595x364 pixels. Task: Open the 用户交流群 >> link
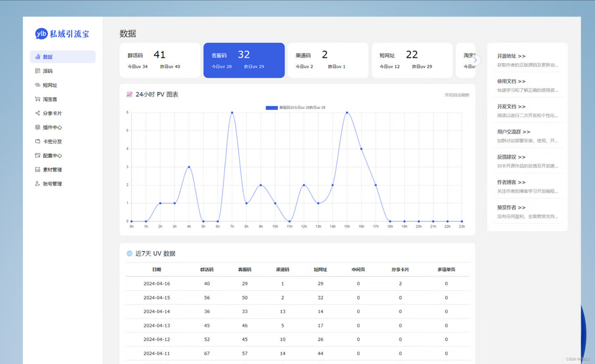pos(514,132)
